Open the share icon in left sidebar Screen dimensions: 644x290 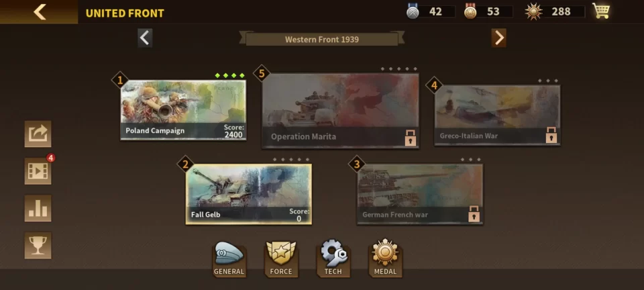tap(38, 134)
